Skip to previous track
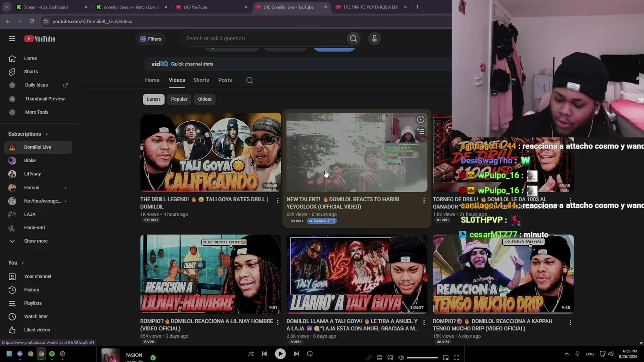The height and width of the screenshot is (362, 644). coord(264,354)
